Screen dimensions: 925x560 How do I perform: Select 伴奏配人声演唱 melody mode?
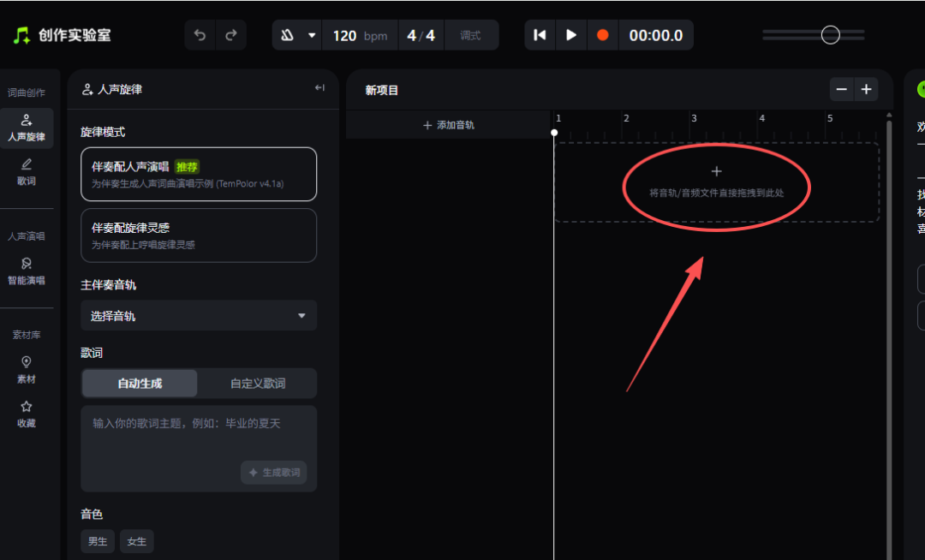199,174
